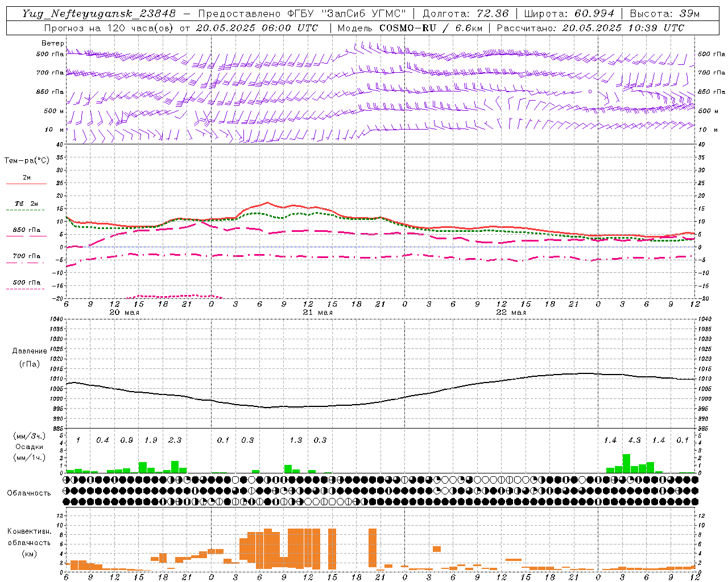This screenshot has height=582, width=728.
Task: Click the (км) unit under convective облачность
Action: 29,553
